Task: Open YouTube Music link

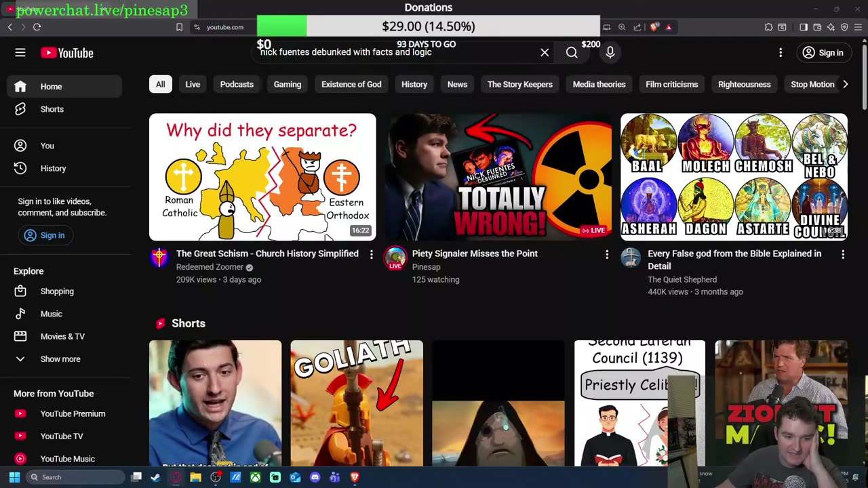Action: [65, 459]
